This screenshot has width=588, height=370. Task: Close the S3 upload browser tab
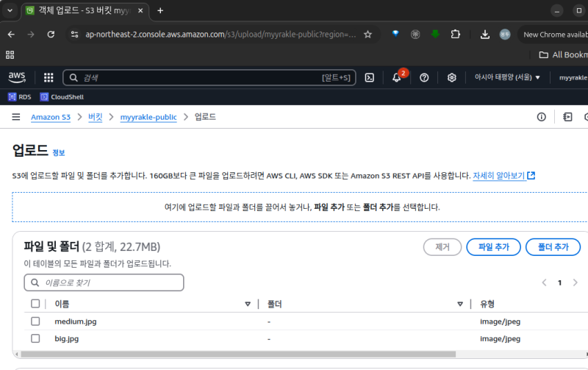point(140,10)
